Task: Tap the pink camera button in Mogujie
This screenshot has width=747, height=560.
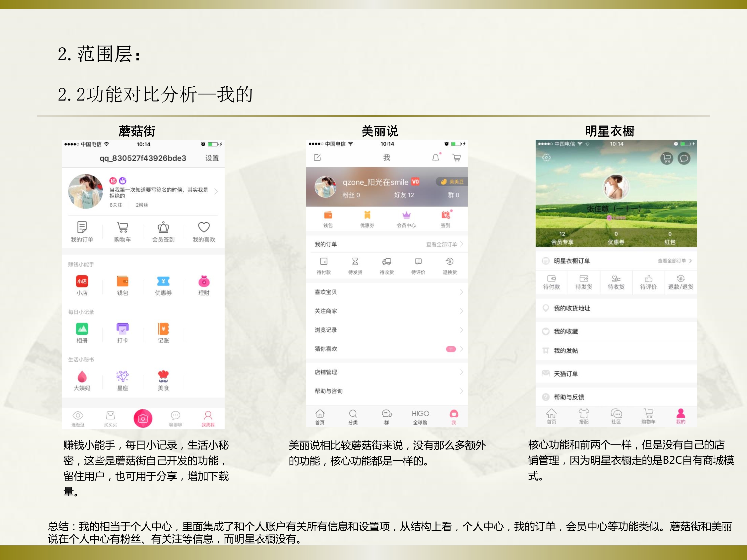Action: [143, 419]
